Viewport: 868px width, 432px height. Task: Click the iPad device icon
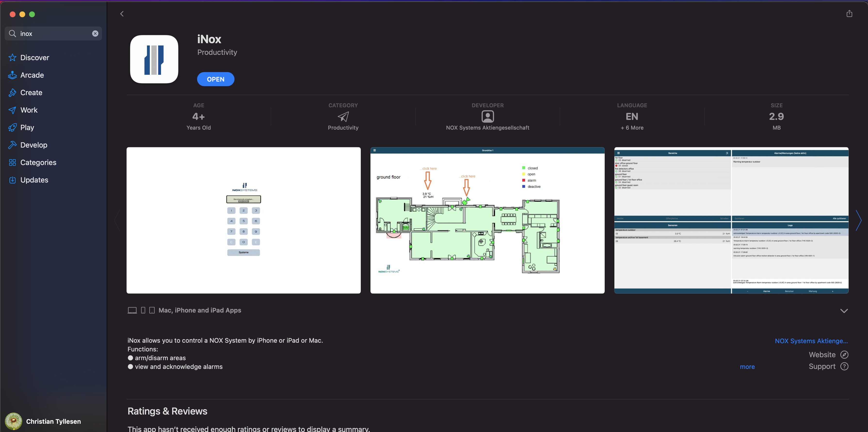(x=152, y=310)
